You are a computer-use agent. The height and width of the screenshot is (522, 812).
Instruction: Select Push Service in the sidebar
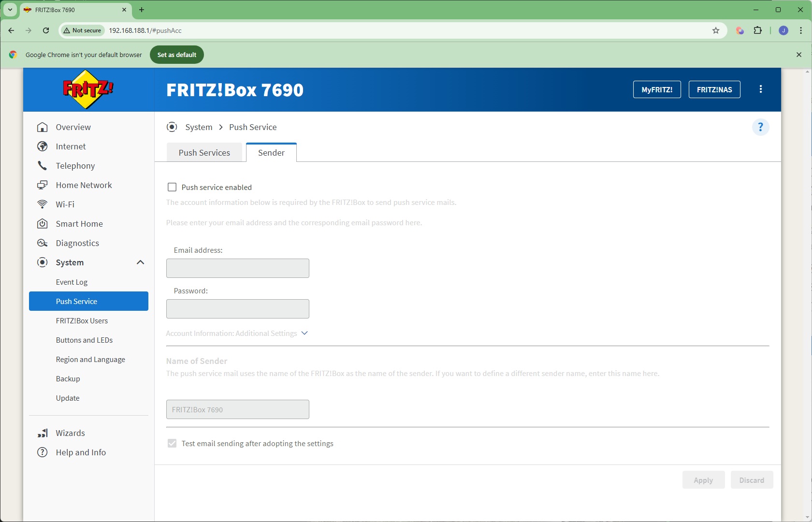pos(88,301)
